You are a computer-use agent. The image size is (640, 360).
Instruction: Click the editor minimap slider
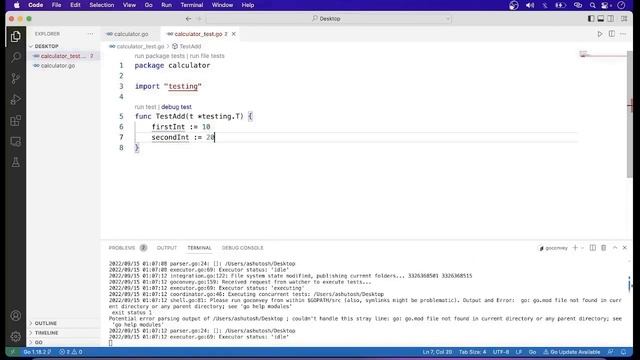(602, 55)
